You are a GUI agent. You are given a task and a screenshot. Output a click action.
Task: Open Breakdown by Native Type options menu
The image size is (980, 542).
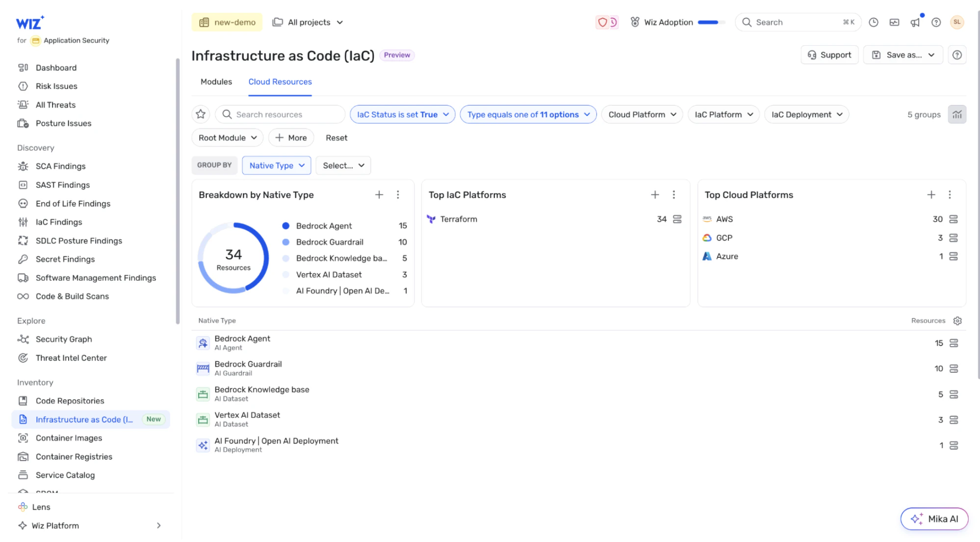(x=398, y=195)
